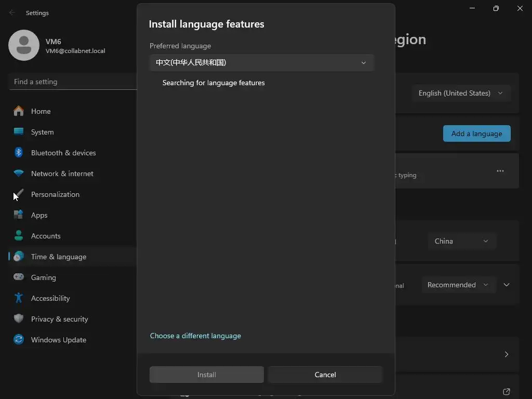532x399 pixels.
Task: Click the Cancel button
Action: tap(325, 375)
